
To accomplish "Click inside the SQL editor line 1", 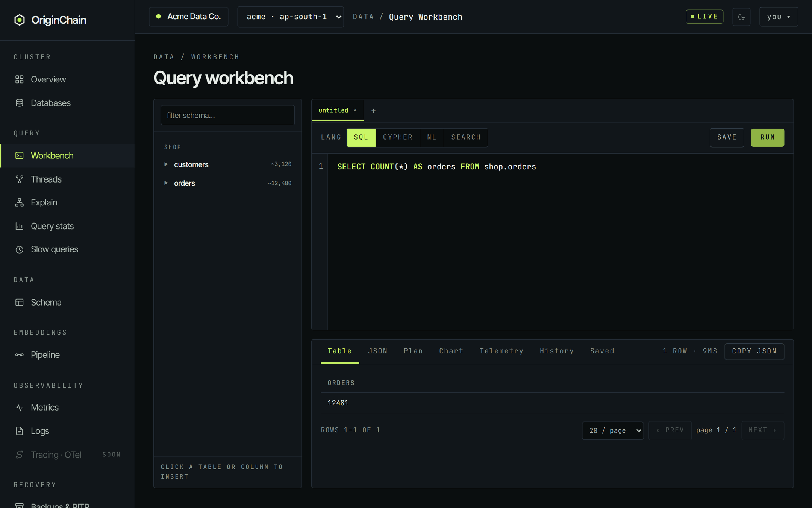I will (x=436, y=167).
